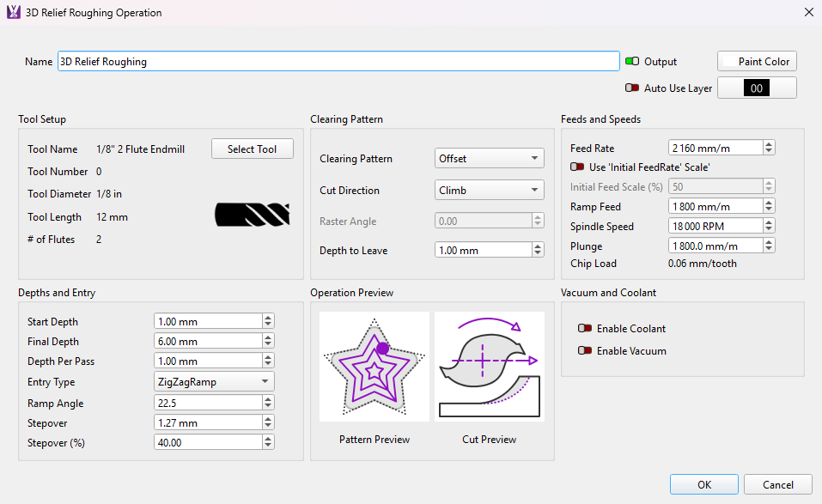Toggle the Output switch

631,61
